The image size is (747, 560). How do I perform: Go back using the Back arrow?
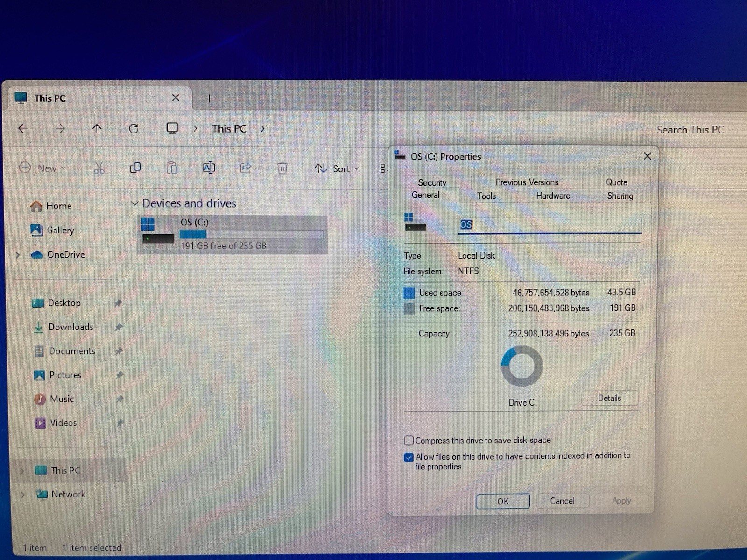(23, 128)
